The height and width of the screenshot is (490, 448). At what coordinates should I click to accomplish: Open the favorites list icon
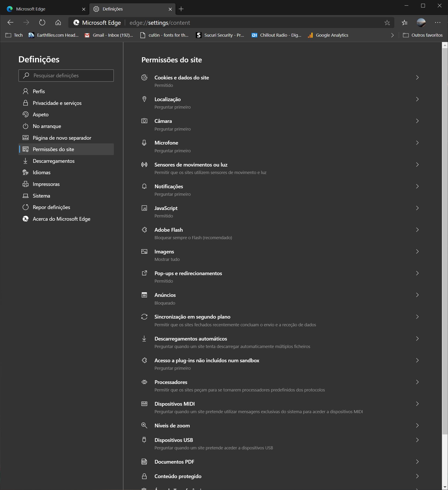(x=405, y=23)
